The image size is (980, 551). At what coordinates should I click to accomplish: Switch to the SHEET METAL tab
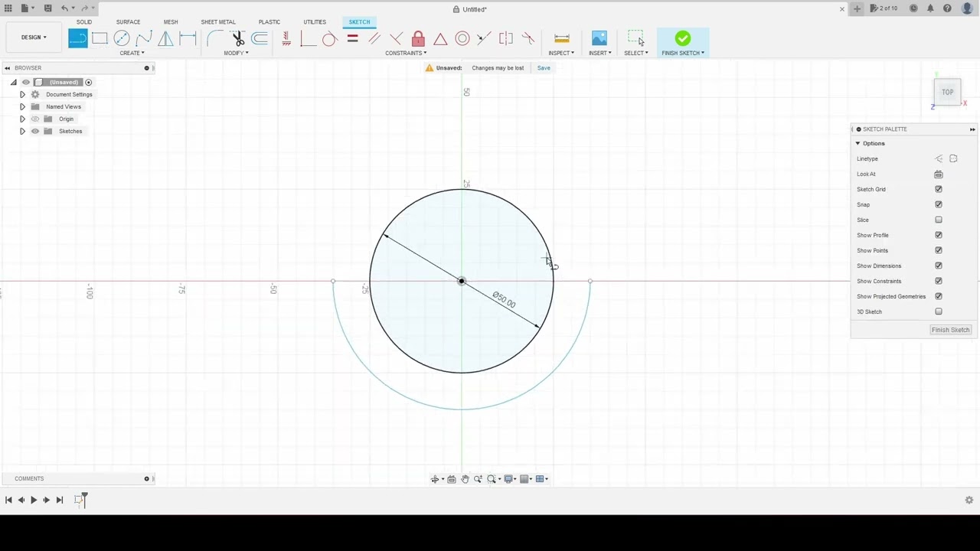coord(218,22)
